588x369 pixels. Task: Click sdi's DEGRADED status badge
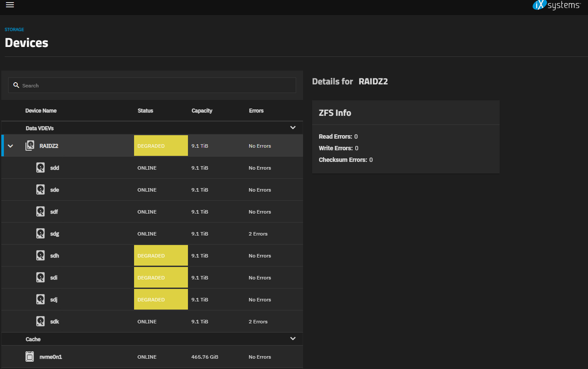(x=161, y=277)
